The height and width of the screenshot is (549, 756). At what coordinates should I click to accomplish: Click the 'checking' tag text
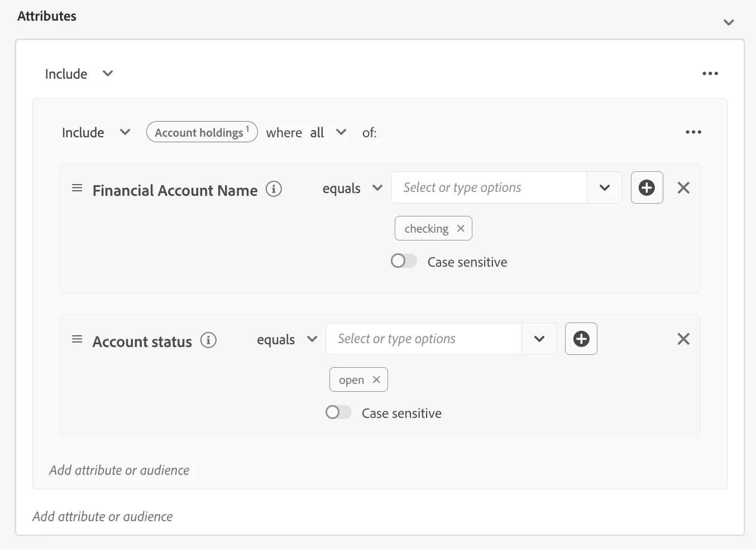[x=427, y=229]
